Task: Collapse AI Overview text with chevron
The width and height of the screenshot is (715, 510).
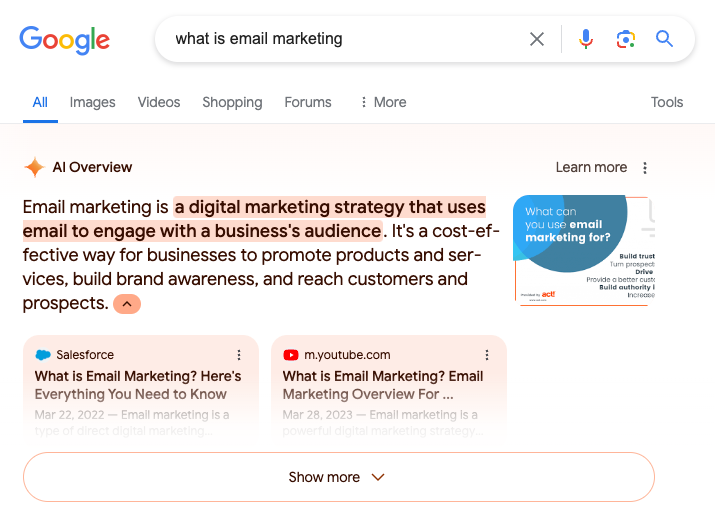Action: click(127, 304)
